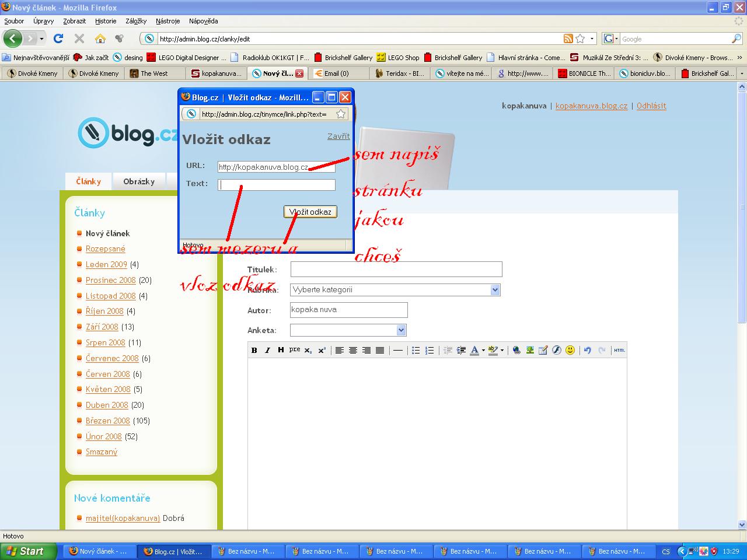Viewport: 747px width, 560px height.
Task: Open the back/forward history dropdown arrow
Action: [41, 39]
